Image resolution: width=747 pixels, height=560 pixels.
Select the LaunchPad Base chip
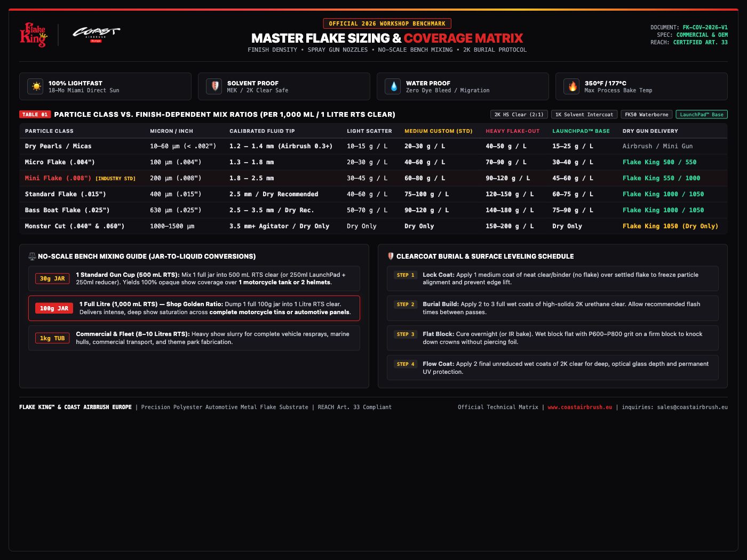[702, 115]
